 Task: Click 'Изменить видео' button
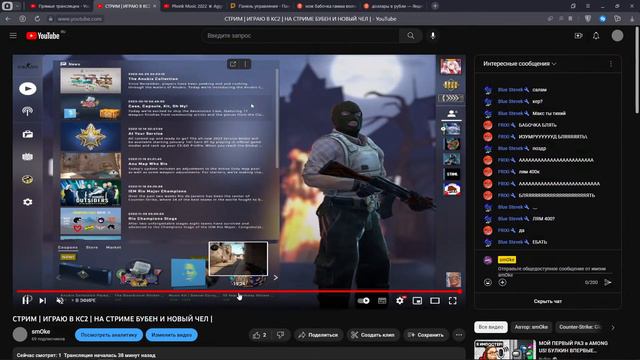point(171,335)
